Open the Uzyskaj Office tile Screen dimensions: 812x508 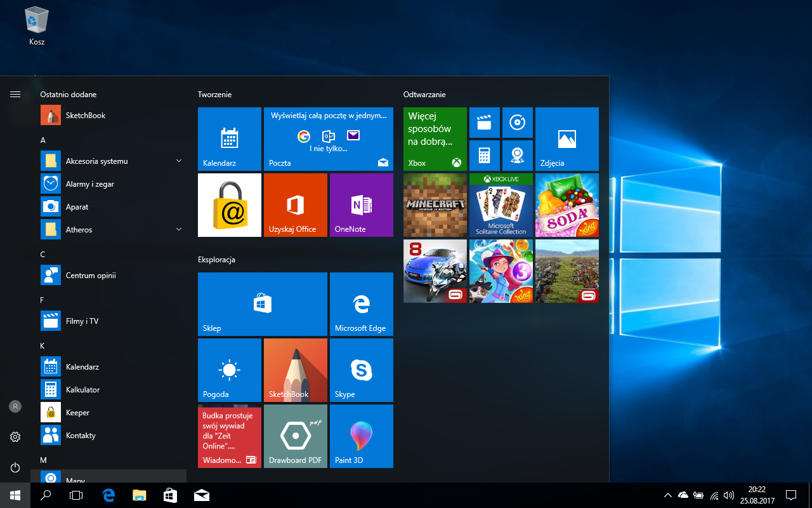295,205
